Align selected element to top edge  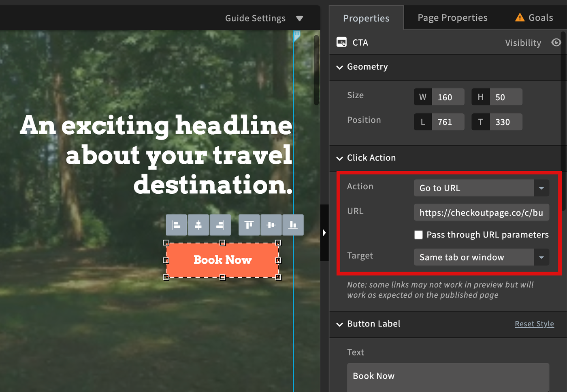pos(249,225)
